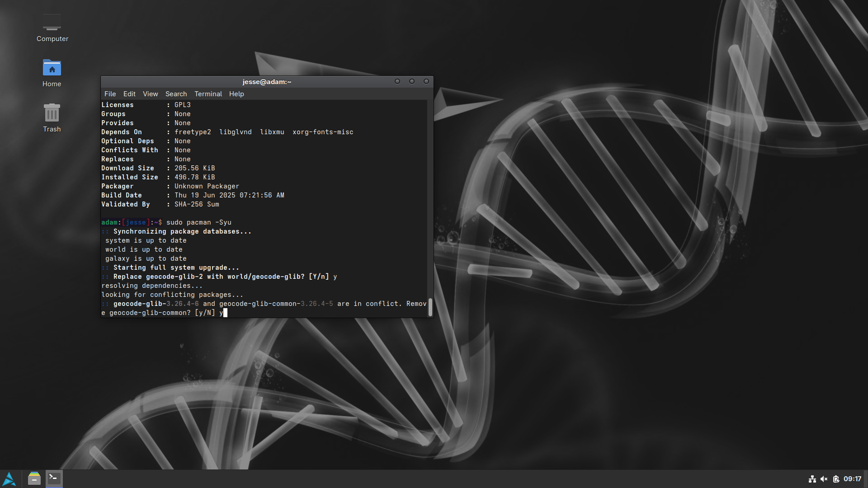Close the jesse@adam terminal window
Viewport: 868px width, 488px height.
pos(426,81)
